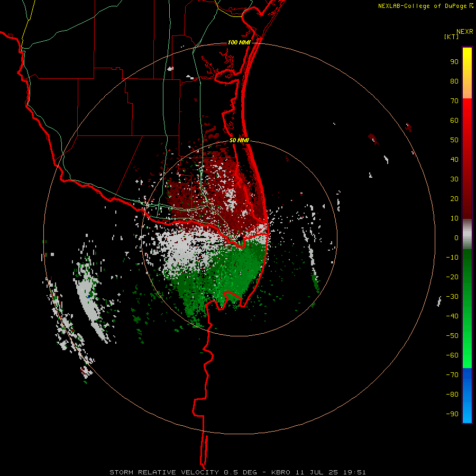Click the -60 value on velocity scale
Screen dimensions: 476x476
(x=452, y=355)
